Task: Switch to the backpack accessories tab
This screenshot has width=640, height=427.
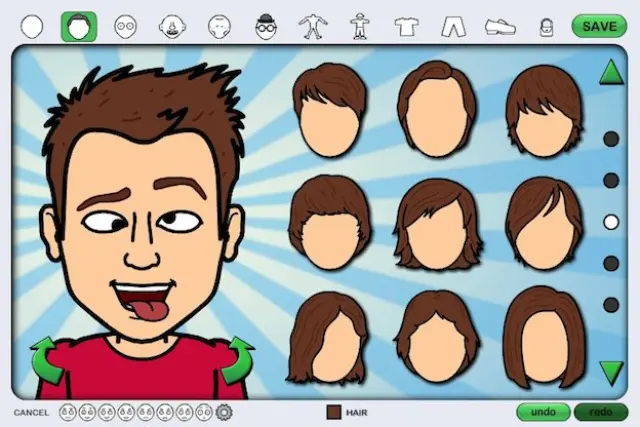Action: tap(547, 27)
